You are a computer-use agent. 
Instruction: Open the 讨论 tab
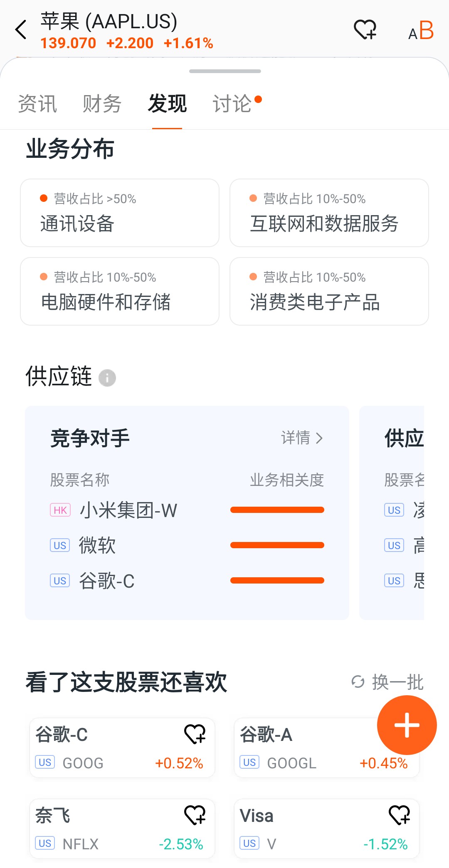232,104
